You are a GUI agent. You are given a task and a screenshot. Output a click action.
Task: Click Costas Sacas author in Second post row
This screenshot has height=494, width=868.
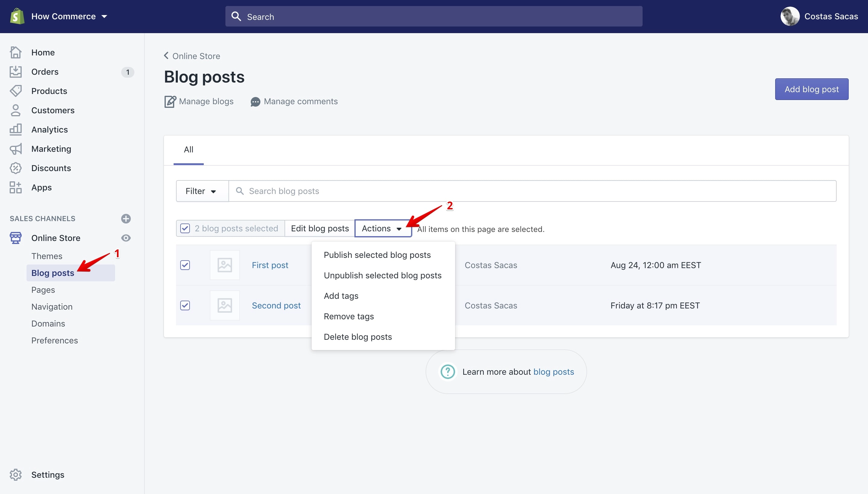[491, 305]
